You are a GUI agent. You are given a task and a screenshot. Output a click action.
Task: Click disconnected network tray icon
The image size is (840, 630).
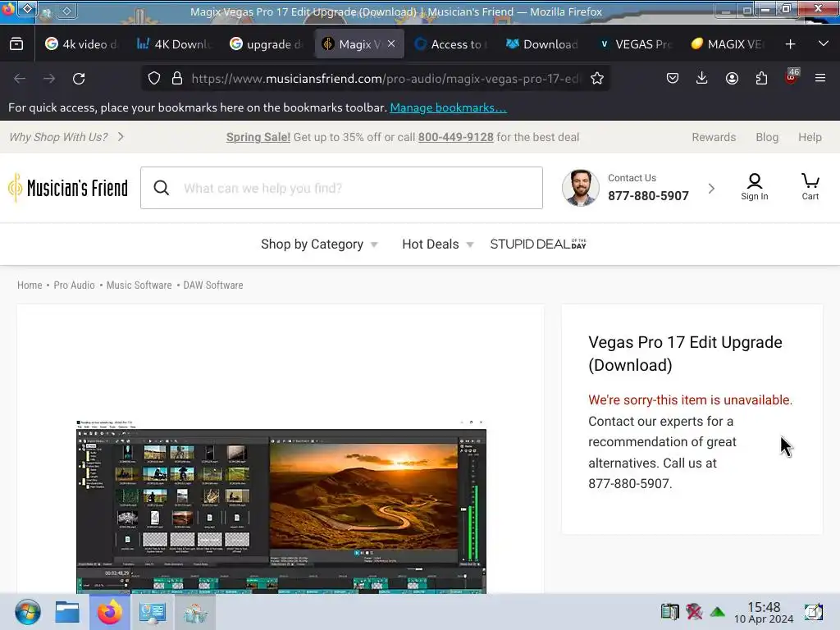coord(694,611)
